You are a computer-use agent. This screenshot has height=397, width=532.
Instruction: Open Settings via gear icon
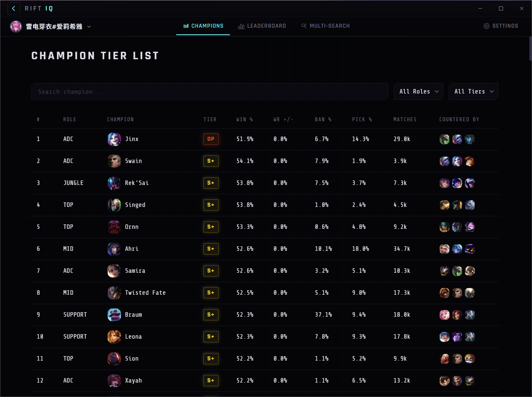click(486, 26)
